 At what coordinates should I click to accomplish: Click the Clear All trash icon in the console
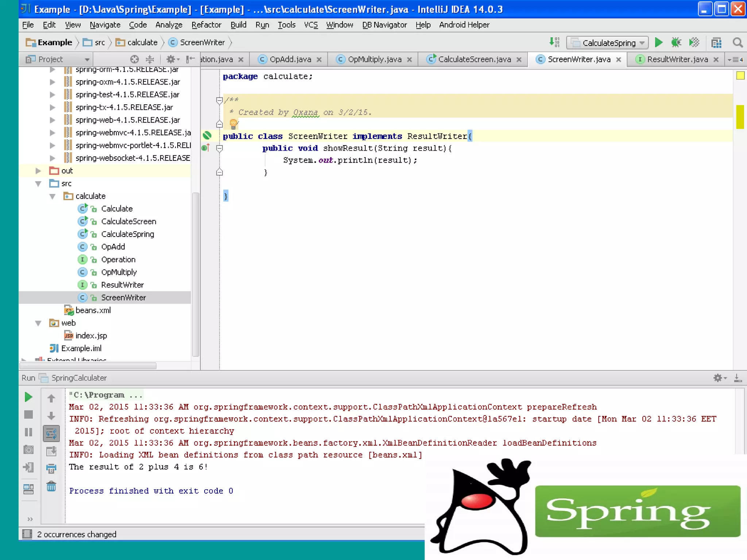click(51, 487)
